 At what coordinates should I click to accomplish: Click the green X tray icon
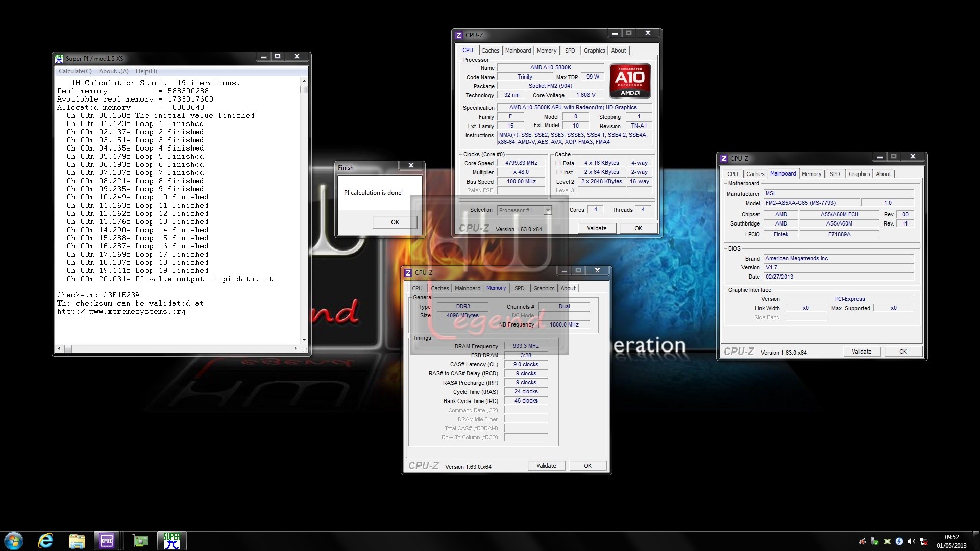(x=887, y=541)
